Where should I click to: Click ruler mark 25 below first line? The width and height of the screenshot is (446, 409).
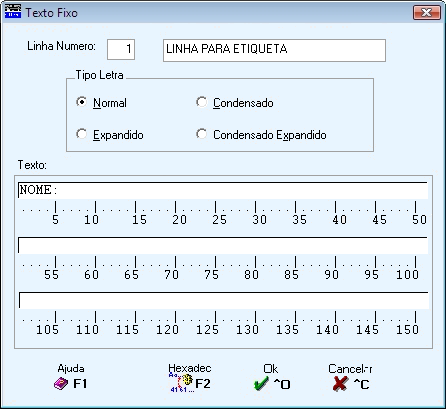(219, 220)
